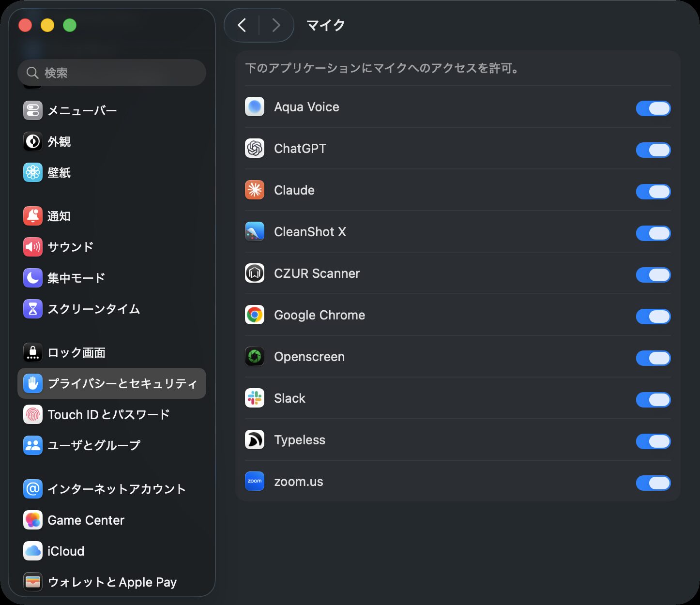The height and width of the screenshot is (605, 700).
Task: Select 壁紙 in the sidebar
Action: coord(112,173)
